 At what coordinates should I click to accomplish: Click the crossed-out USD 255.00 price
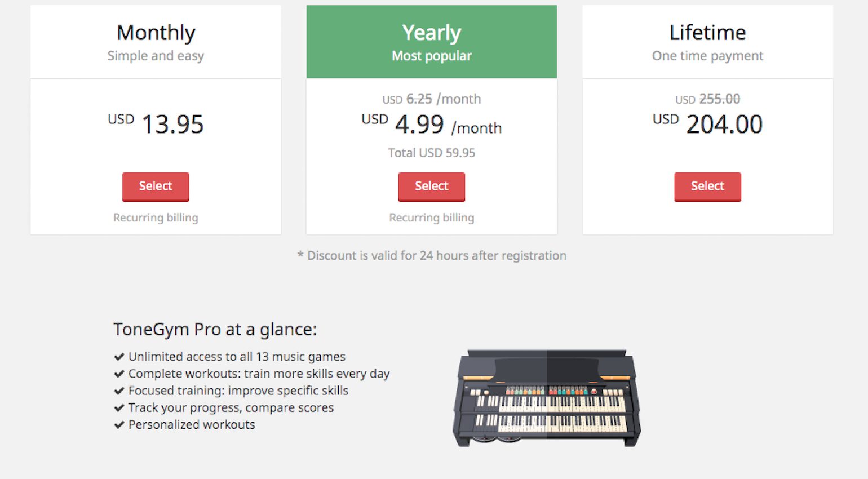pyautogui.click(x=707, y=99)
